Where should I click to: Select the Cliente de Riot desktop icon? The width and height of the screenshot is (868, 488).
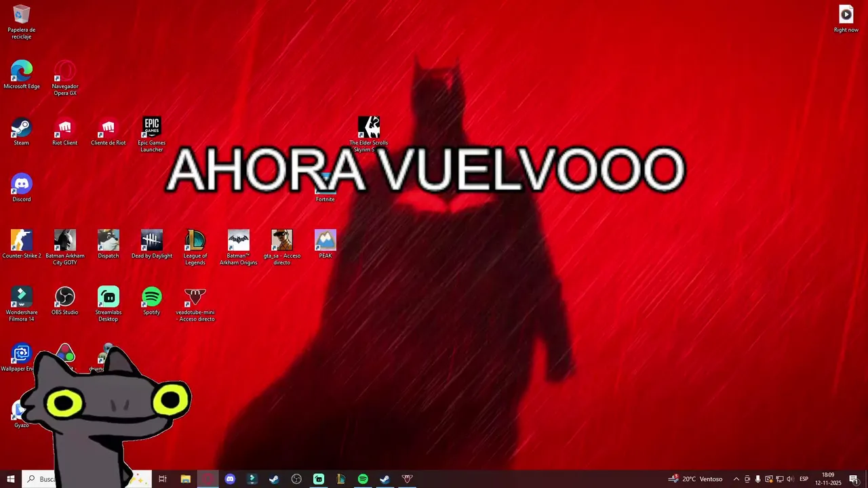coord(108,131)
